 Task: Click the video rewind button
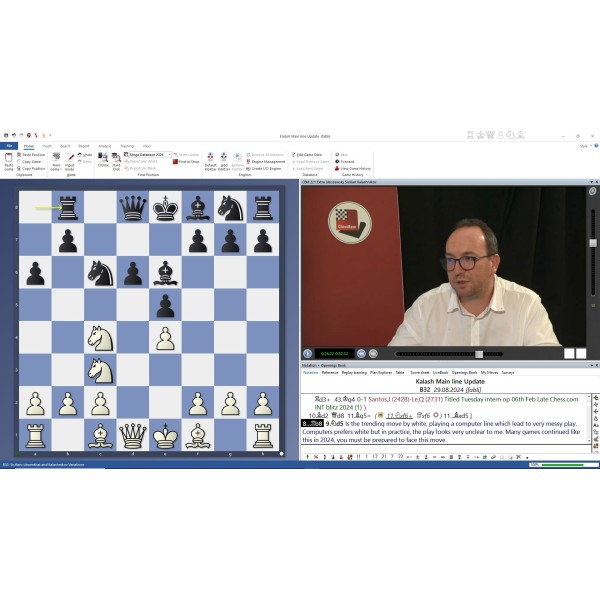click(x=361, y=354)
